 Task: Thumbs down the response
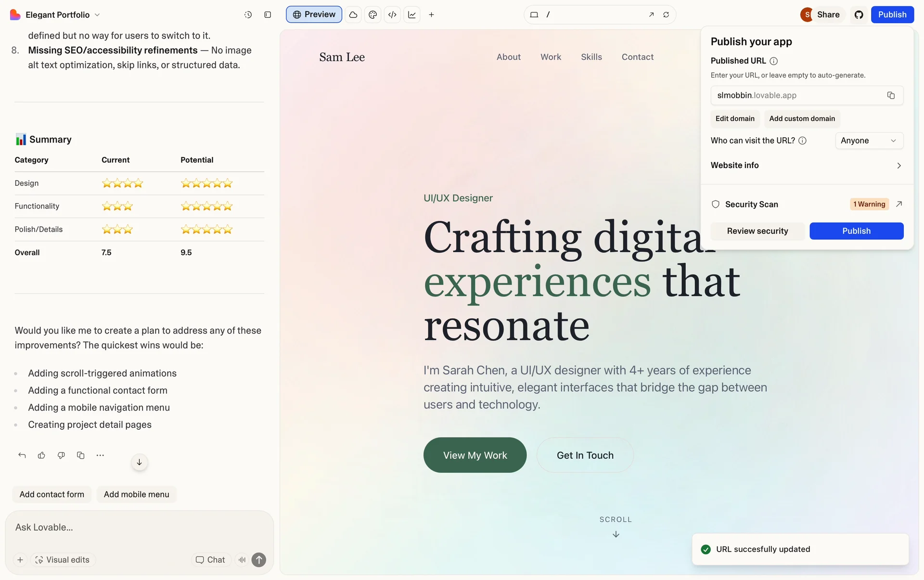point(61,455)
